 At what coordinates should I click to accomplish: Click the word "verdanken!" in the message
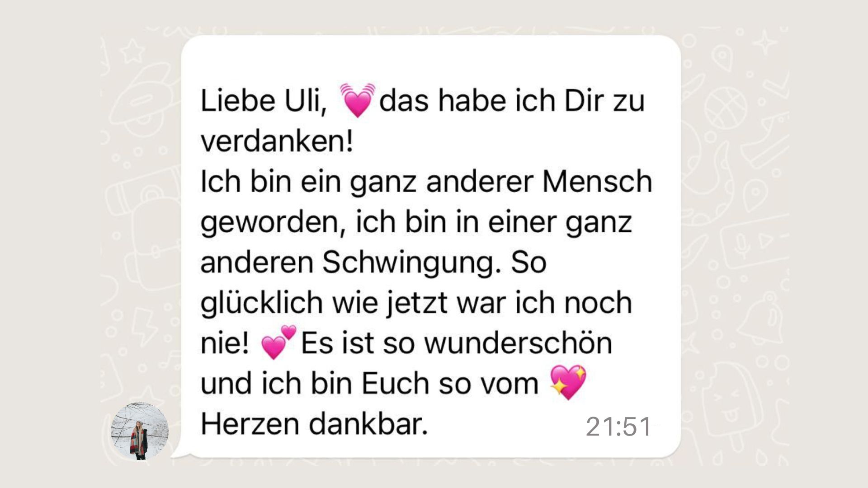coord(277,141)
